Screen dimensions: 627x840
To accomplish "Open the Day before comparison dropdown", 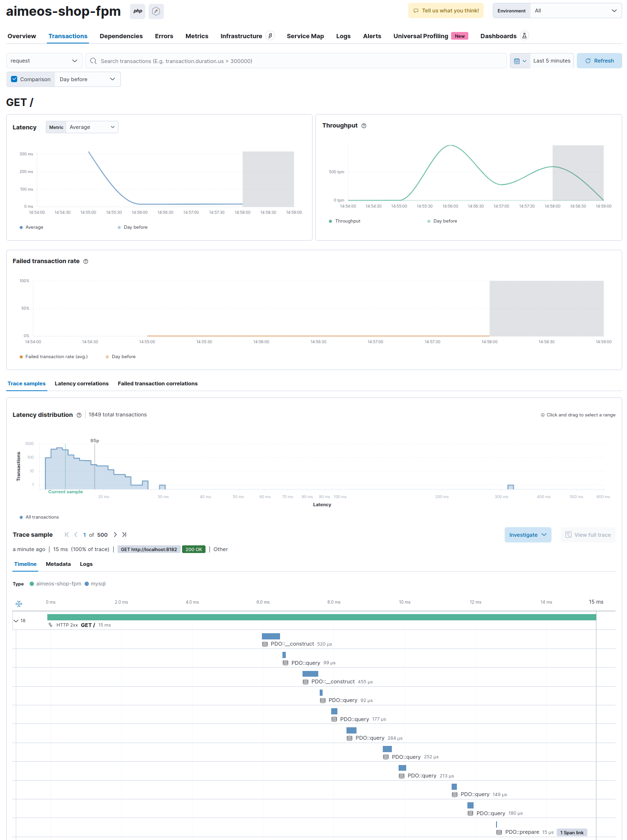I will click(87, 79).
